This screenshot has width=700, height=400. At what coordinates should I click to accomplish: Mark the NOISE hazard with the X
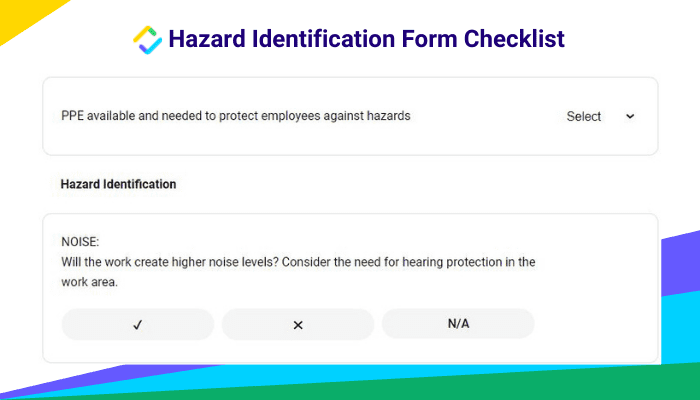298,325
